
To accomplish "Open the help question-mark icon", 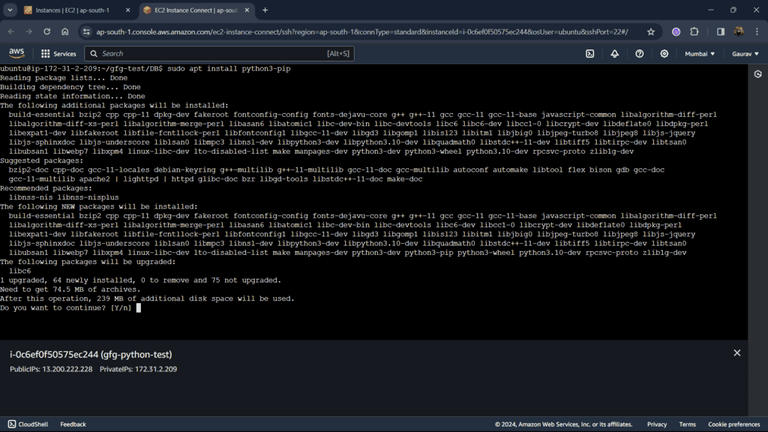I will pyautogui.click(x=639, y=54).
